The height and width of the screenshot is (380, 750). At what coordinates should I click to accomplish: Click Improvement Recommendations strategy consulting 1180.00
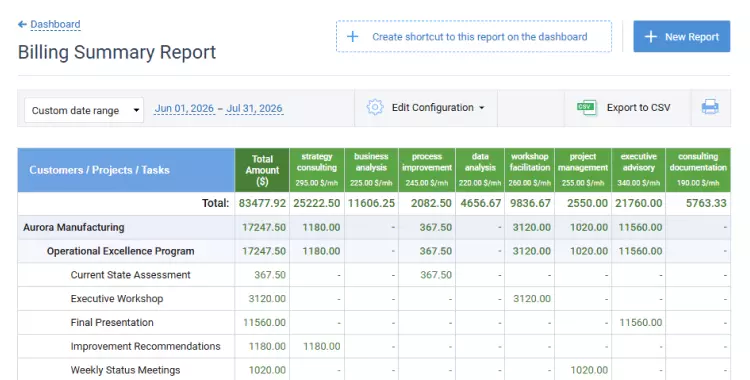point(322,346)
